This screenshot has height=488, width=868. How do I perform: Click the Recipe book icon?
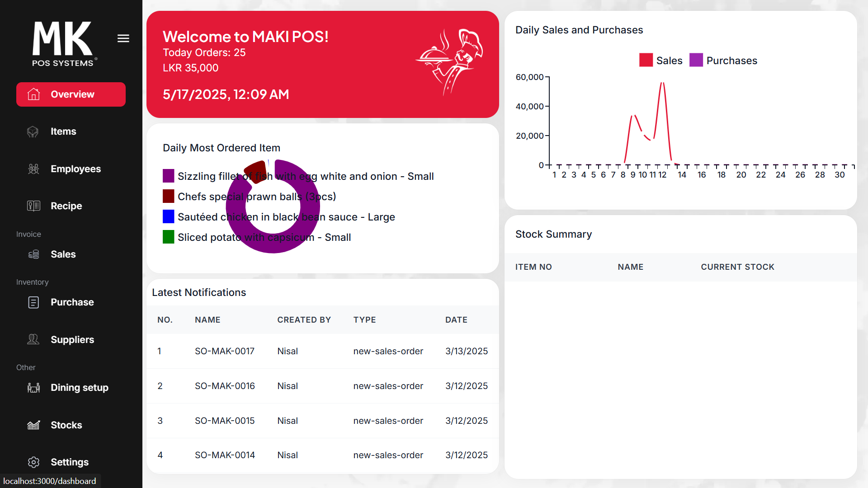point(33,206)
